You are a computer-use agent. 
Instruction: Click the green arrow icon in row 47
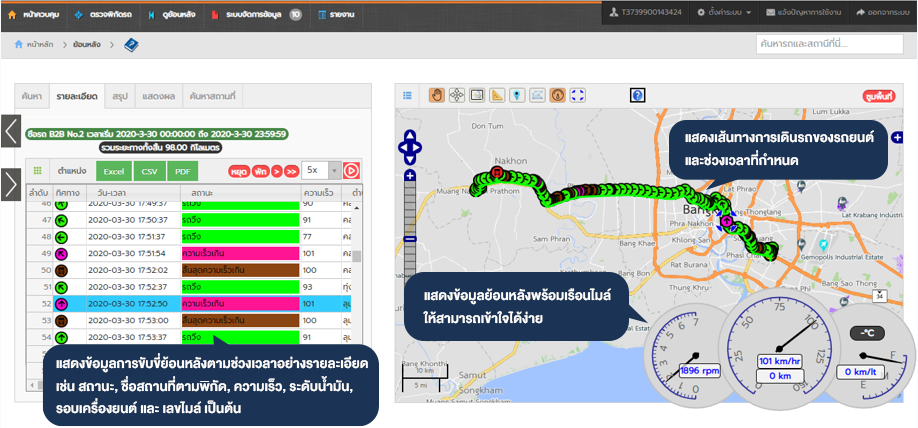(x=61, y=220)
